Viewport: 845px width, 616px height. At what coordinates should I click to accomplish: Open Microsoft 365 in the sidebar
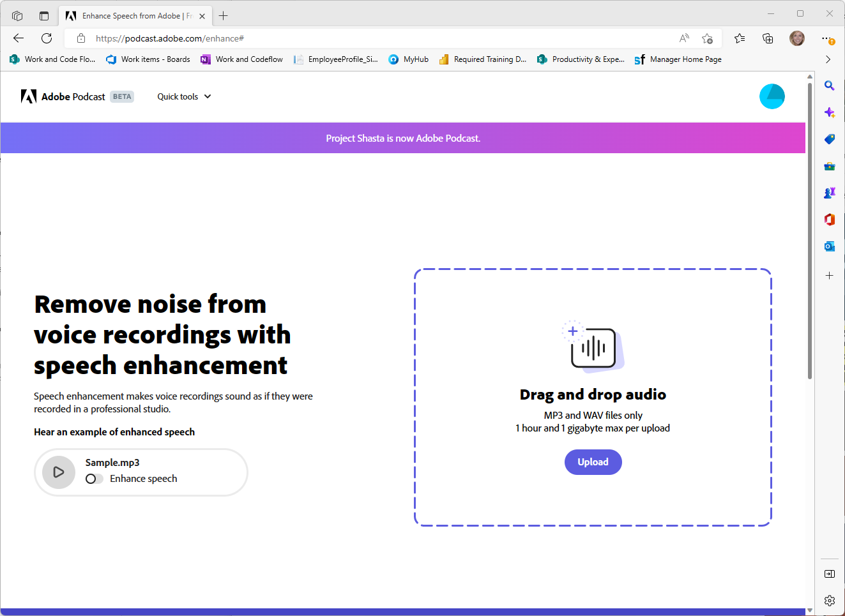829,220
